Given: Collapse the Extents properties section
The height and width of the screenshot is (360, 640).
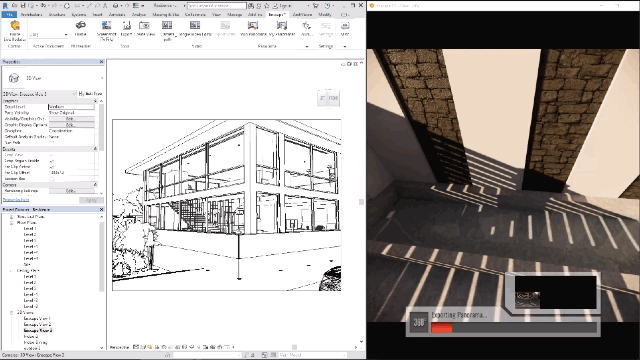Looking at the screenshot, I should 96,149.
